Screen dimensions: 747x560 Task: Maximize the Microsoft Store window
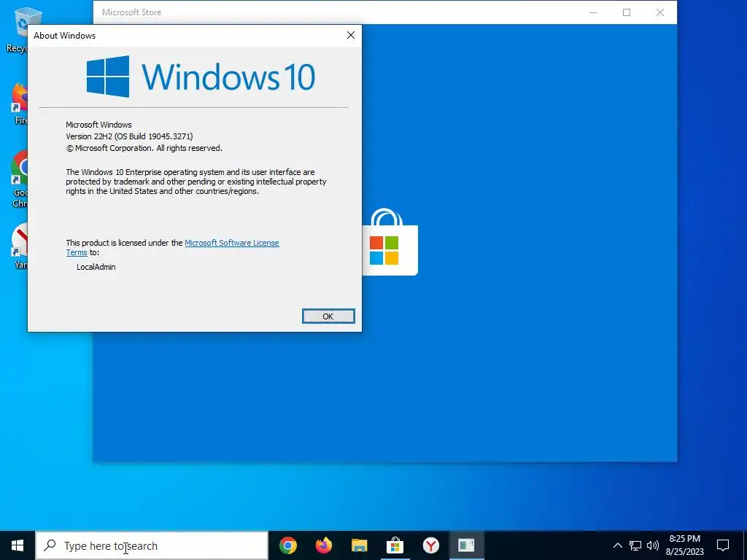click(627, 12)
